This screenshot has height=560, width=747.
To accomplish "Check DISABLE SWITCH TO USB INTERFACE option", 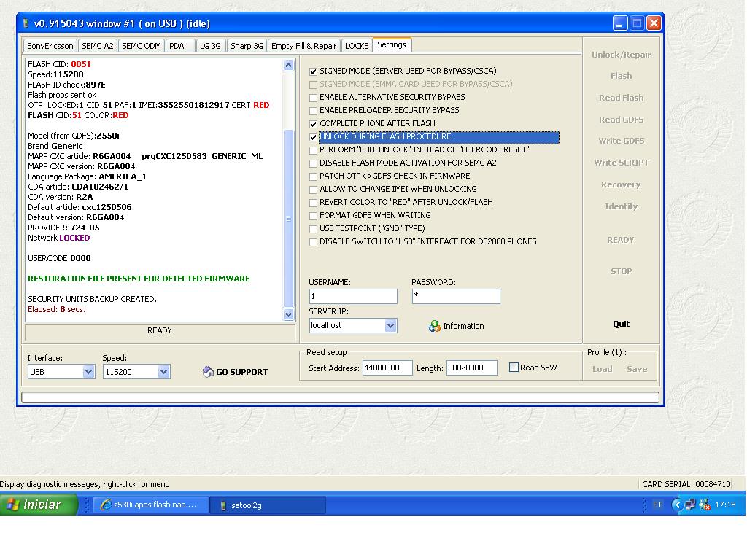I will pos(313,242).
